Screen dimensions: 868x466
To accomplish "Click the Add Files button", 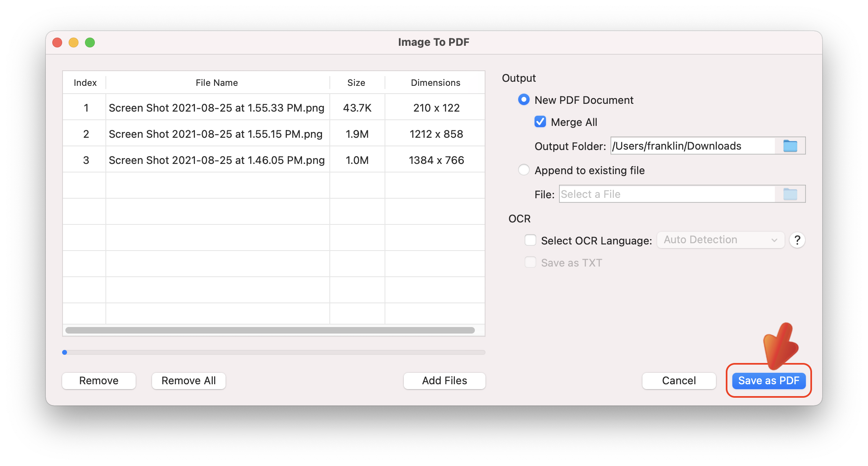I will [444, 381].
